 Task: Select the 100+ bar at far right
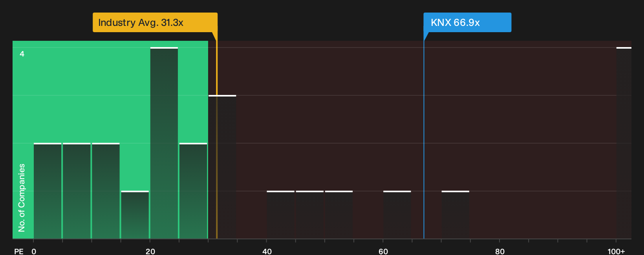click(x=624, y=143)
